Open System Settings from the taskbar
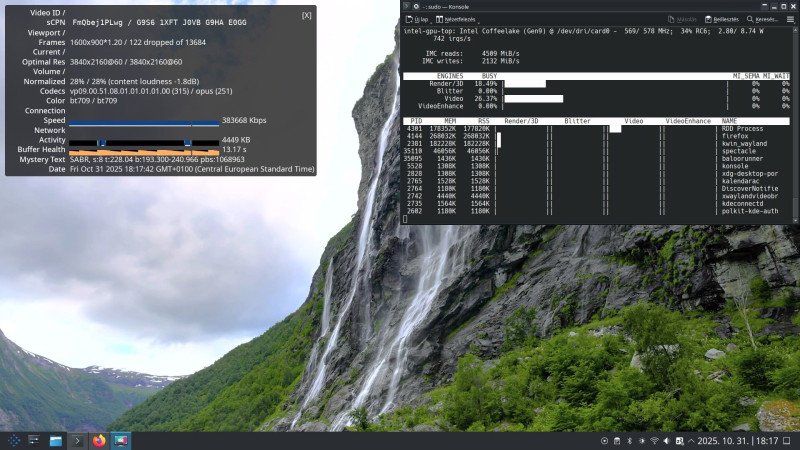Image resolution: width=800 pixels, height=450 pixels. pyautogui.click(x=34, y=440)
